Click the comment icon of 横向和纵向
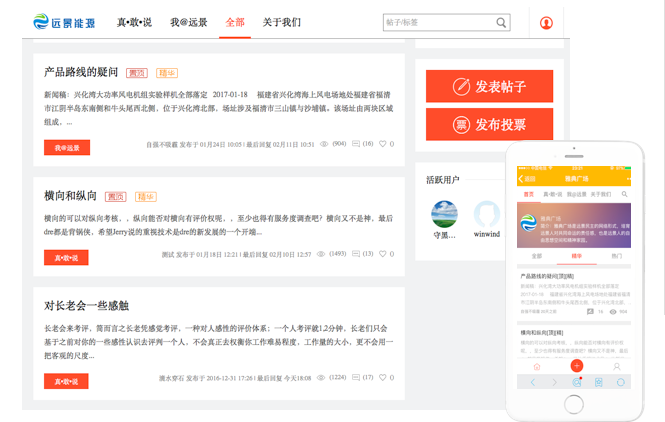The height and width of the screenshot is (422, 665). [356, 254]
